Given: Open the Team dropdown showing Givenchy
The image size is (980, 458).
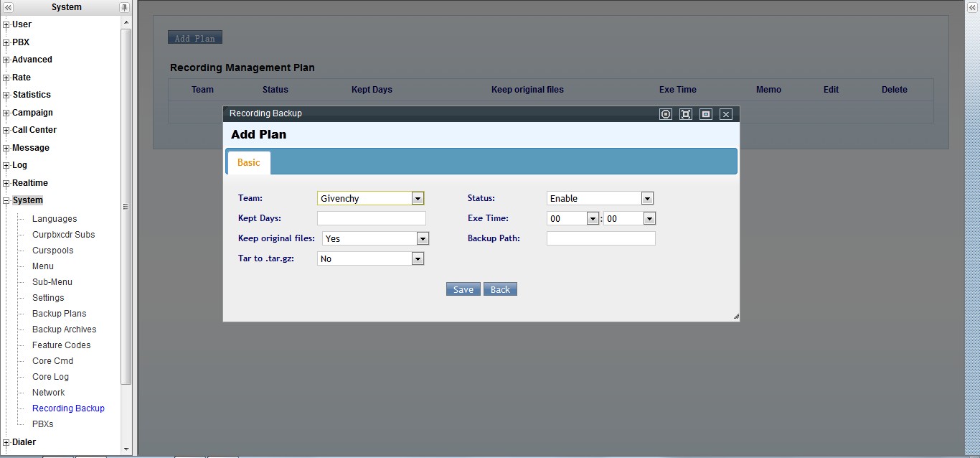Looking at the screenshot, I should point(418,199).
